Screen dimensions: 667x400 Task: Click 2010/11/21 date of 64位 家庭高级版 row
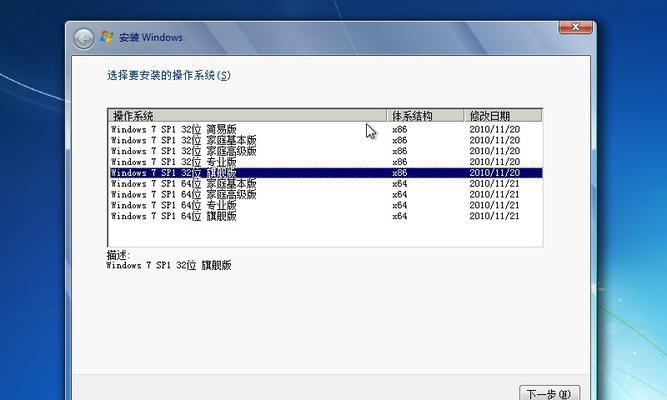pyautogui.click(x=494, y=194)
